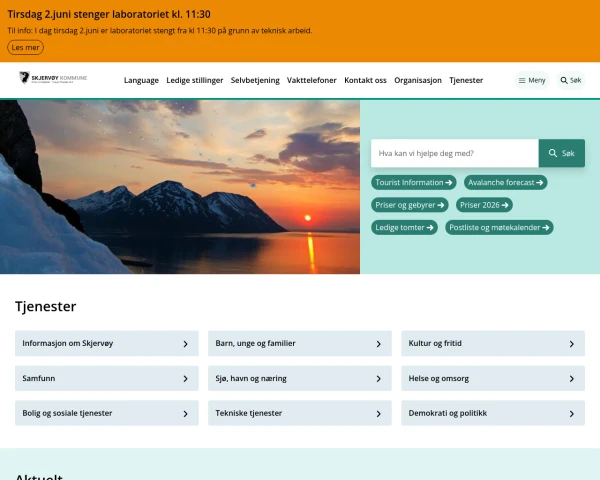Open the Language menu item
The width and height of the screenshot is (600, 480).
[141, 80]
